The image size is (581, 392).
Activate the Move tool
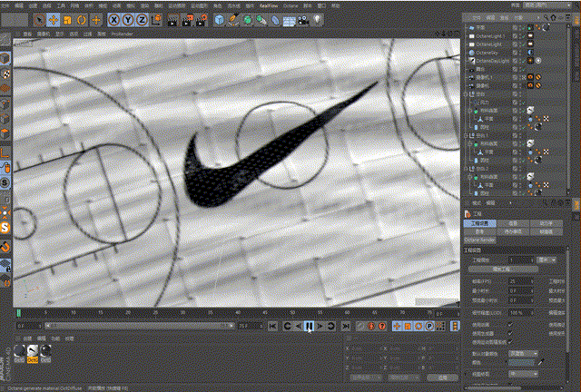click(x=54, y=20)
